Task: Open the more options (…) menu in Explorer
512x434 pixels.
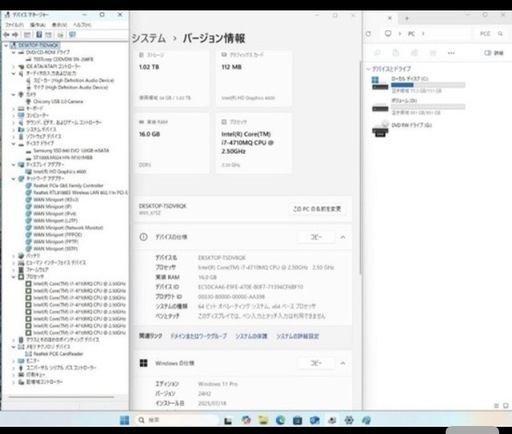Action: tap(451, 53)
